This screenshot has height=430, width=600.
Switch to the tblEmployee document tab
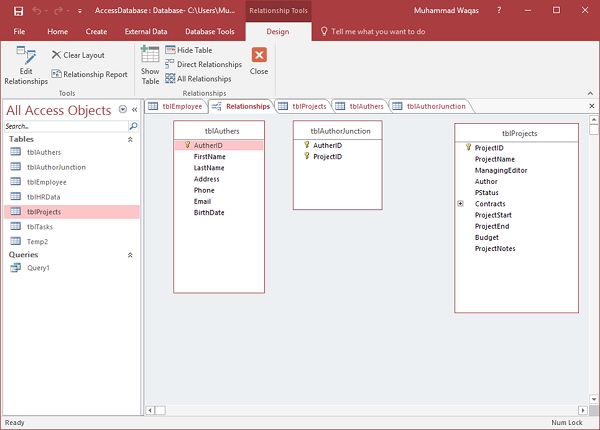pyautogui.click(x=175, y=106)
